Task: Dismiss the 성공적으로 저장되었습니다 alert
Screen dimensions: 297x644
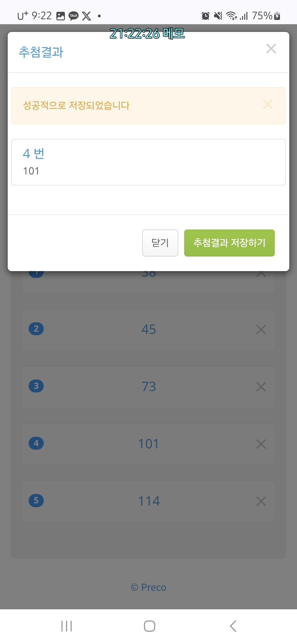Action: [x=267, y=105]
